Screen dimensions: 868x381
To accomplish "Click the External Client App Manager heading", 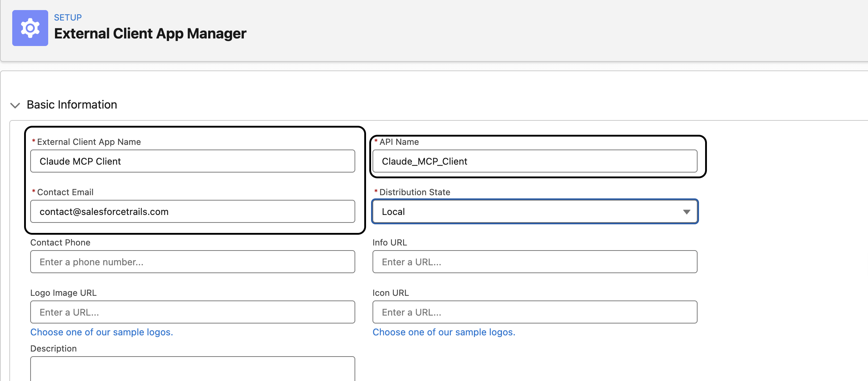I will point(150,33).
